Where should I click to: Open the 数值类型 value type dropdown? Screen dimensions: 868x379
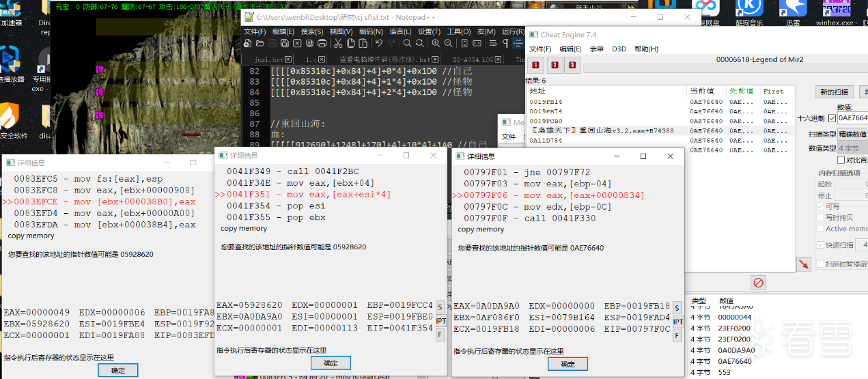click(x=852, y=148)
